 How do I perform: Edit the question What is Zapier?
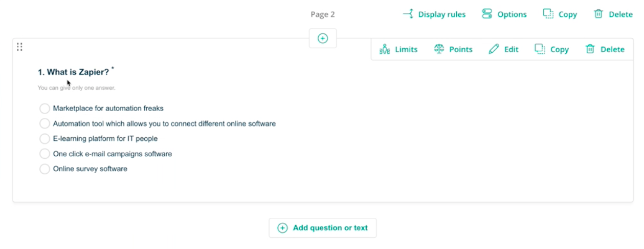pyautogui.click(x=503, y=49)
